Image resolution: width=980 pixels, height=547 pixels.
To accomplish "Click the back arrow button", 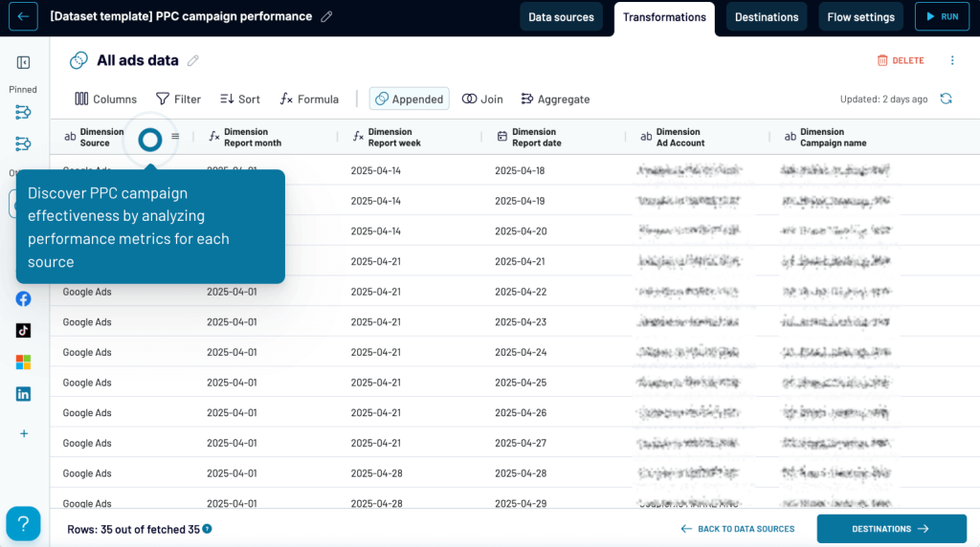I will pyautogui.click(x=23, y=16).
